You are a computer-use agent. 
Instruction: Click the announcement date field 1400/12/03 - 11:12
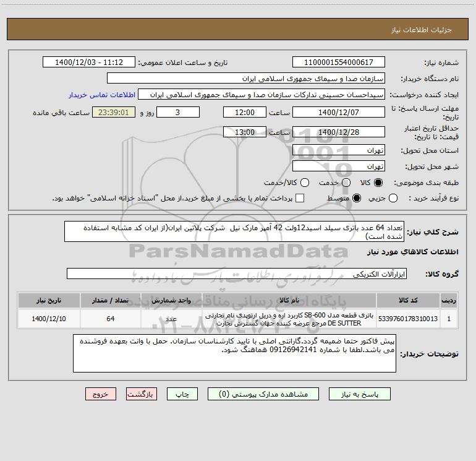89,62
